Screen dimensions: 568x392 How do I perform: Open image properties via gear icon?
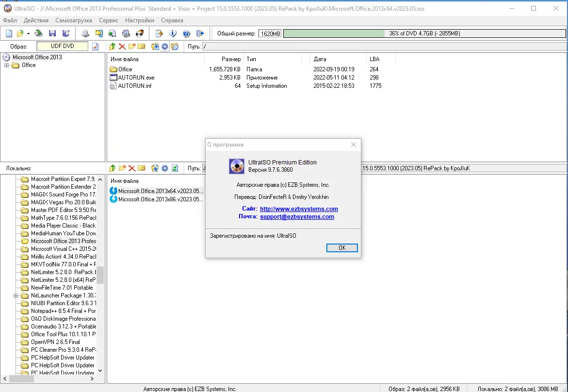pos(164,46)
